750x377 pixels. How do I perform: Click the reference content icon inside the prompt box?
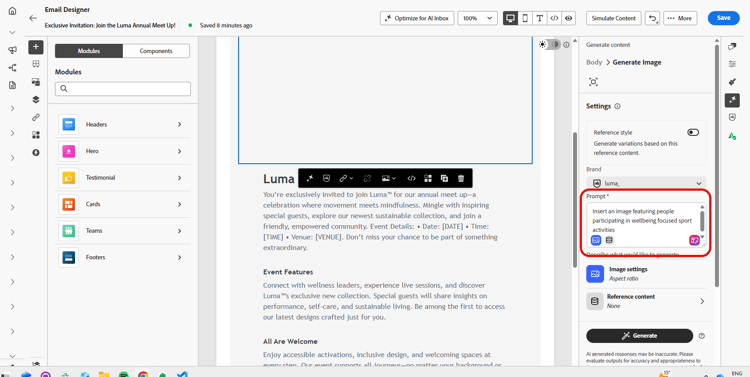click(x=609, y=240)
